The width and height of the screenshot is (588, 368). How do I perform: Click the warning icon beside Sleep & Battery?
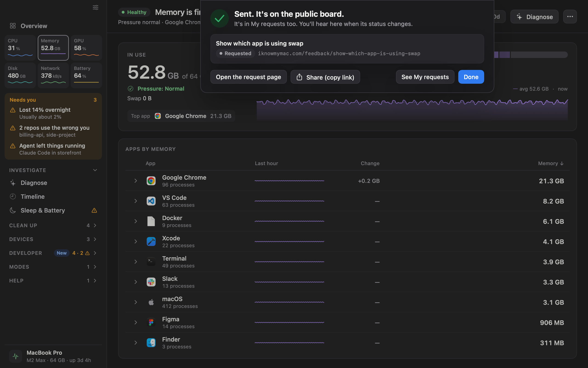click(94, 210)
